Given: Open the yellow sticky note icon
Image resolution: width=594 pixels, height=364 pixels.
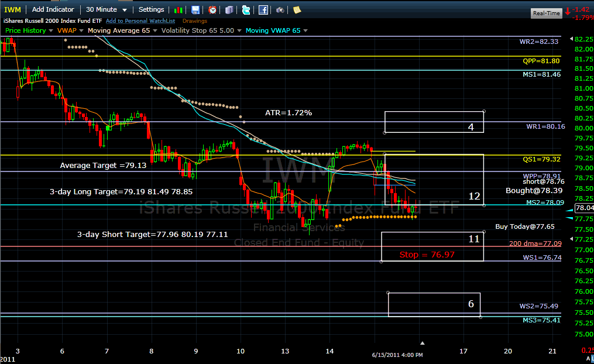Looking at the screenshot, I should click(297, 10).
